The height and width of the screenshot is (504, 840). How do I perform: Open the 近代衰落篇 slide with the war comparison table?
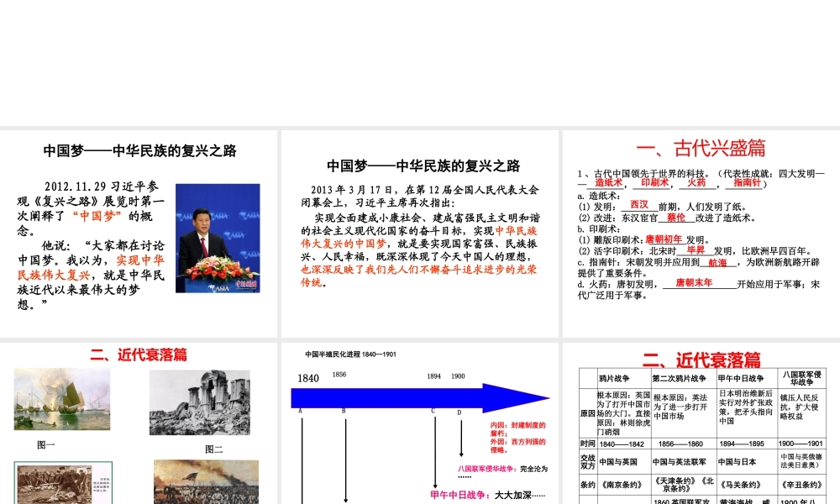click(701, 423)
